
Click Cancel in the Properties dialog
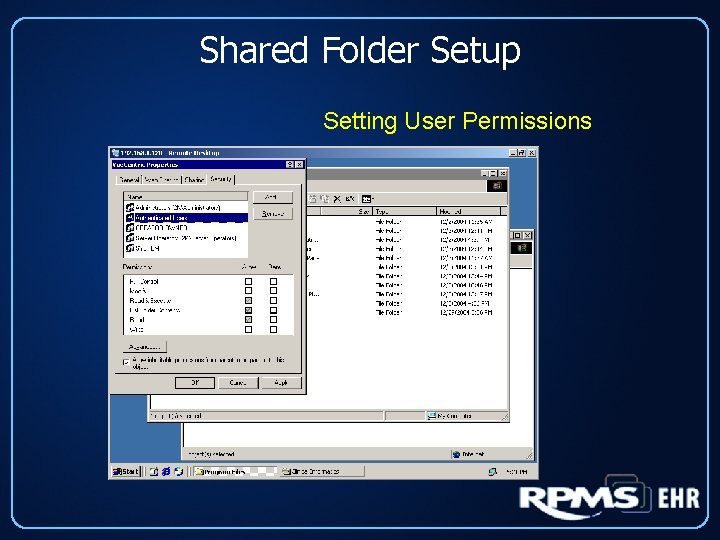coord(238,382)
